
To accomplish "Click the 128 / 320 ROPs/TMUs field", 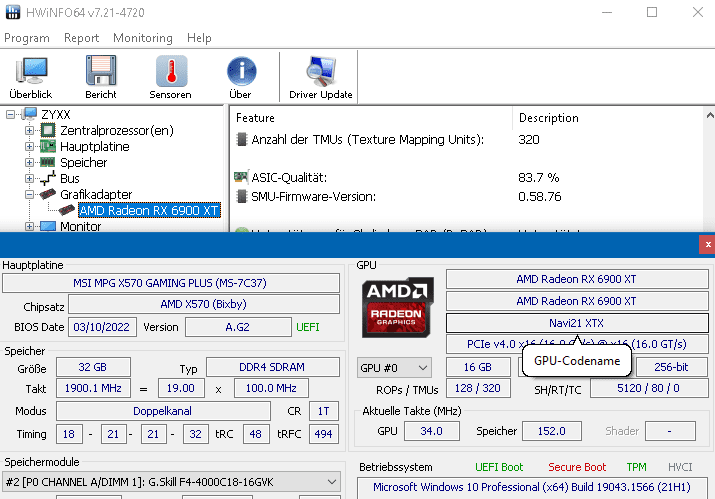I will [478, 388].
